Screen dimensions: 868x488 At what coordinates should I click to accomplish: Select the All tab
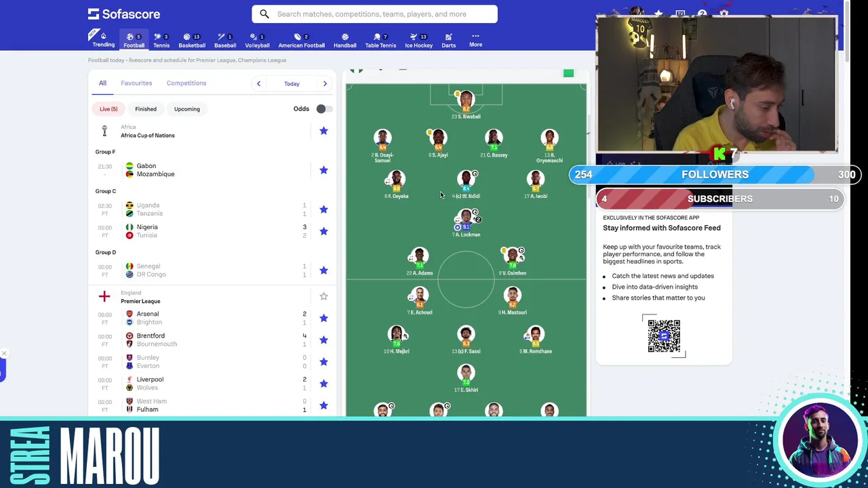(102, 83)
